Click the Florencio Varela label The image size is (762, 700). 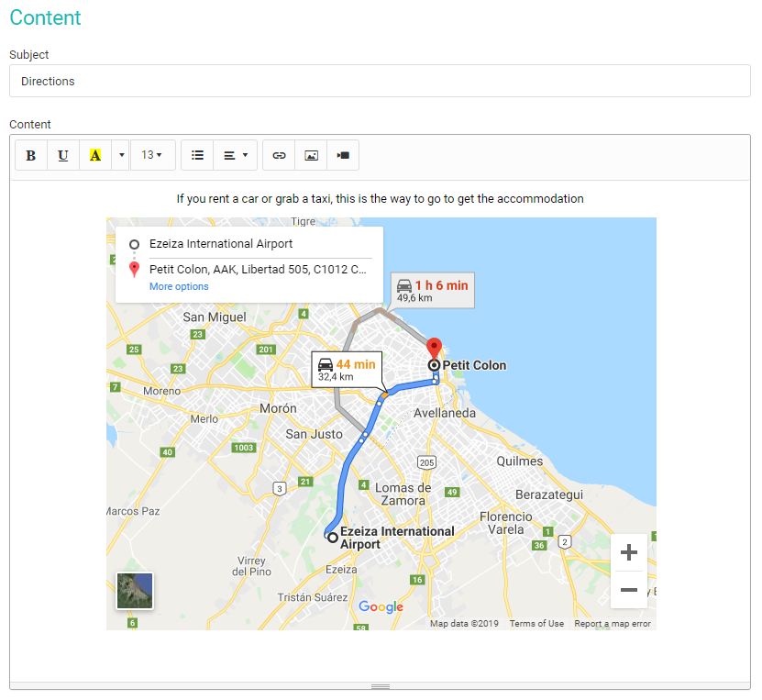coord(506,523)
